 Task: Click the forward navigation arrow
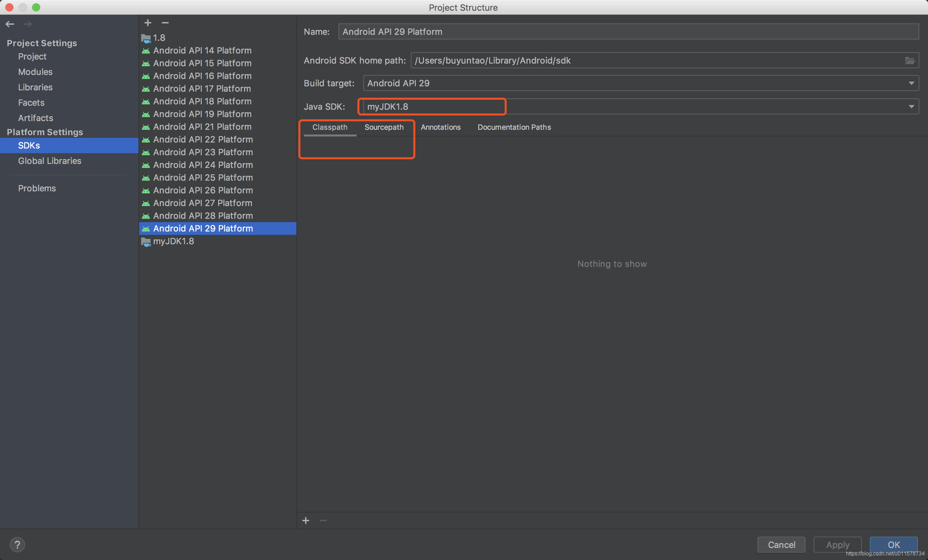(27, 24)
